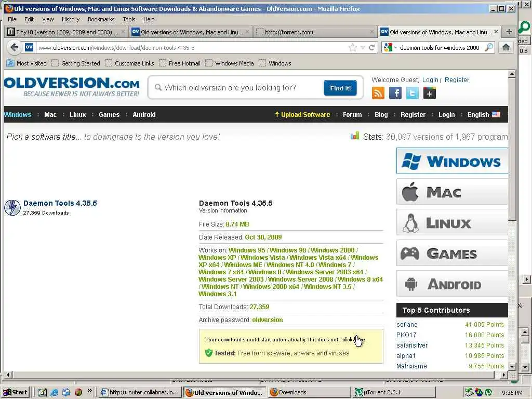The image size is (532, 399).
Task: Click the OldVersion.com logo
Action: coord(72,87)
